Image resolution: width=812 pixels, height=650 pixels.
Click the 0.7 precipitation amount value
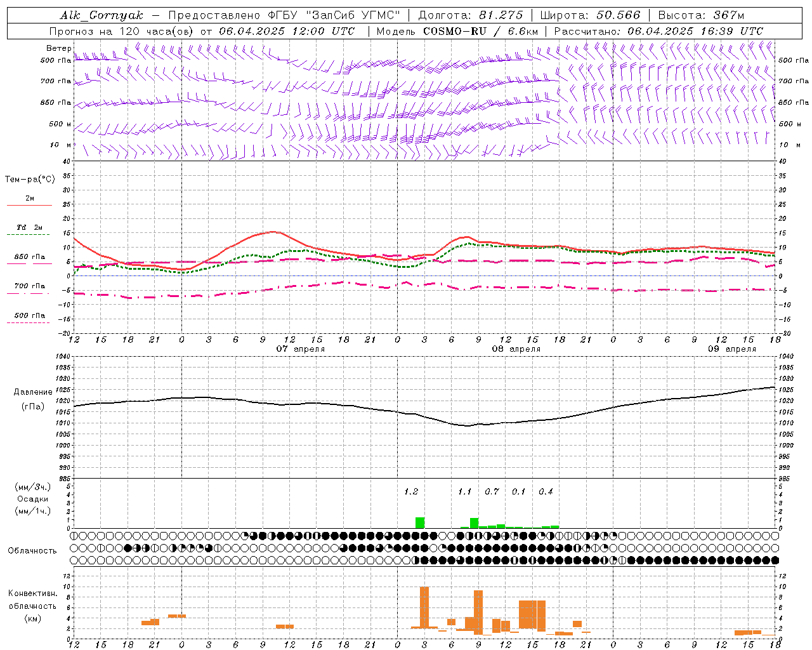pos(492,491)
